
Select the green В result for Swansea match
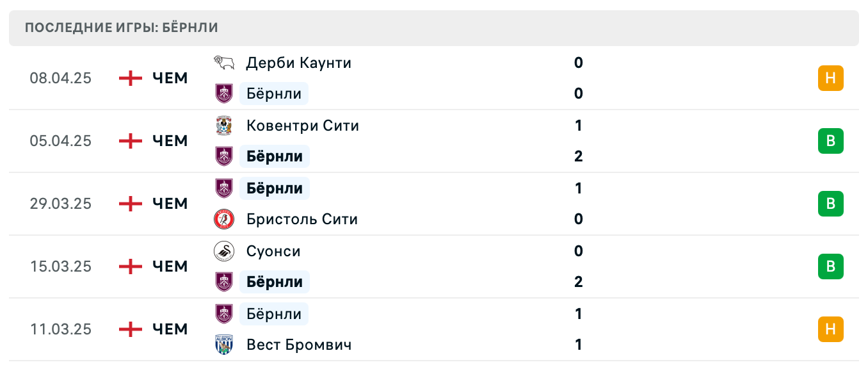point(831,266)
